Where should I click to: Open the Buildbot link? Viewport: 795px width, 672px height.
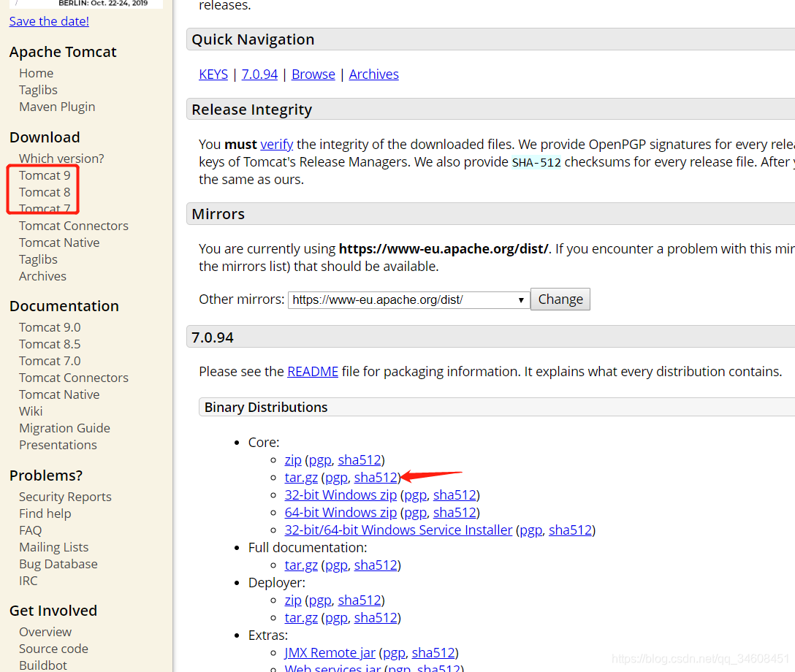(43, 665)
